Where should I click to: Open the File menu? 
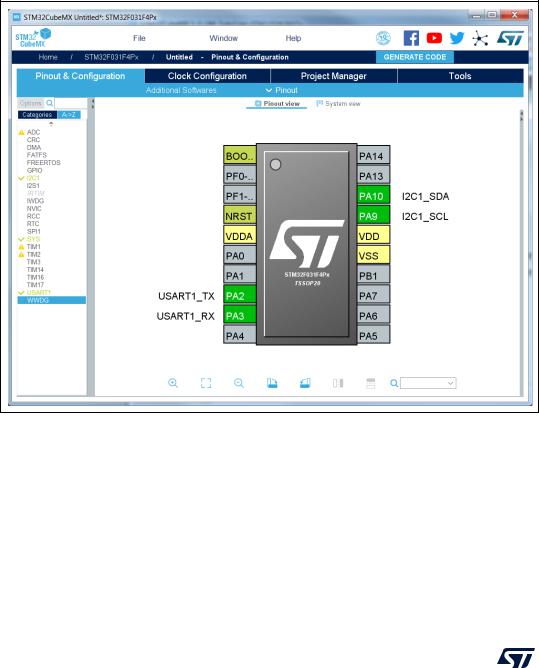pos(139,38)
